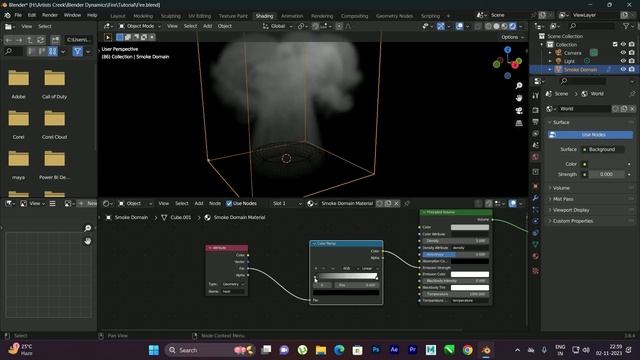The height and width of the screenshot is (360, 640).
Task: Open node editor Node menu
Action: [x=215, y=203]
